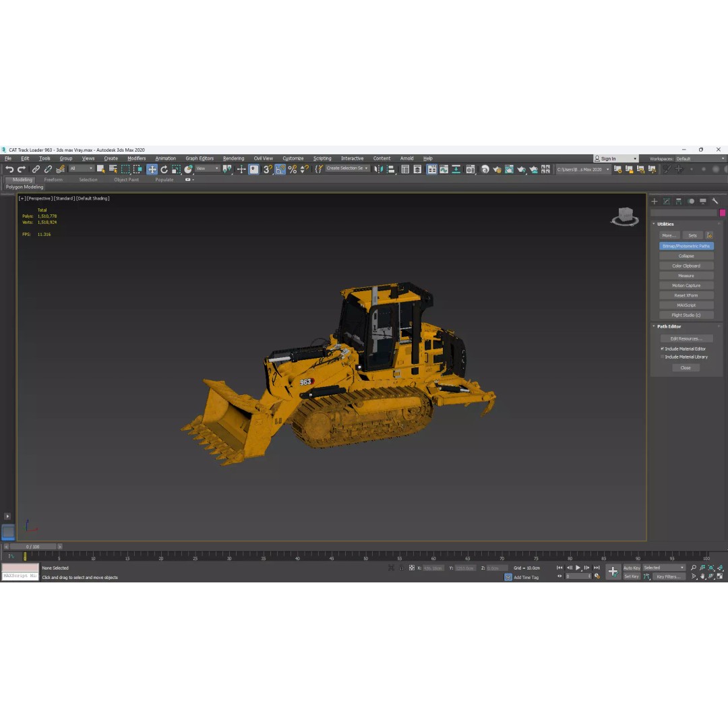
Task: Open Create Selection Set dropdown
Action: [347, 169]
